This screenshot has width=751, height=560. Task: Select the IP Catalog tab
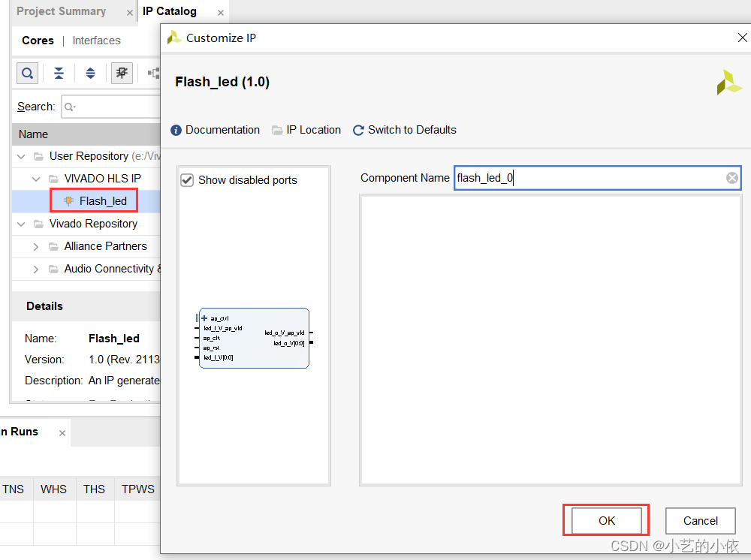point(170,11)
